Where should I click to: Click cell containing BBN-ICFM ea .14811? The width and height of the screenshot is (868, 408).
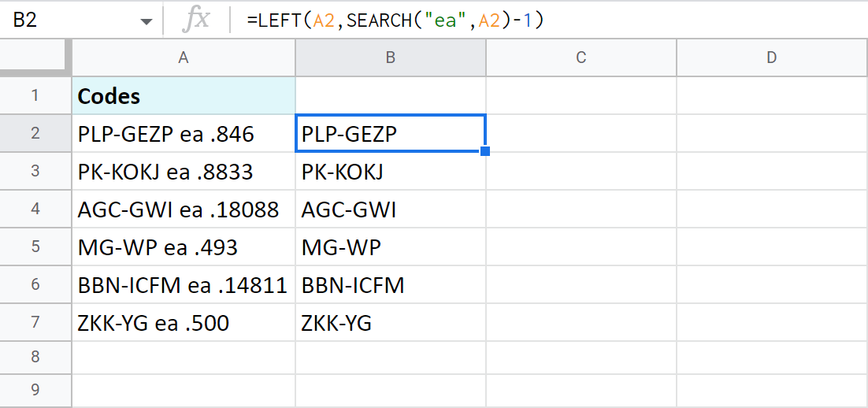click(x=184, y=285)
